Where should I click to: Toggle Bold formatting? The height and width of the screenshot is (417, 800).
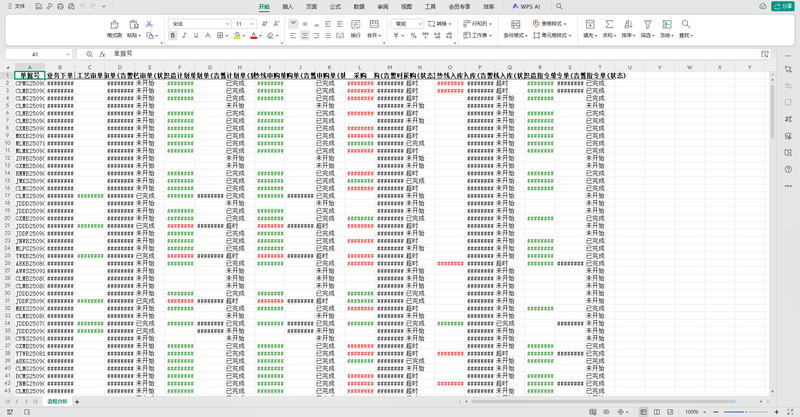tap(172, 35)
